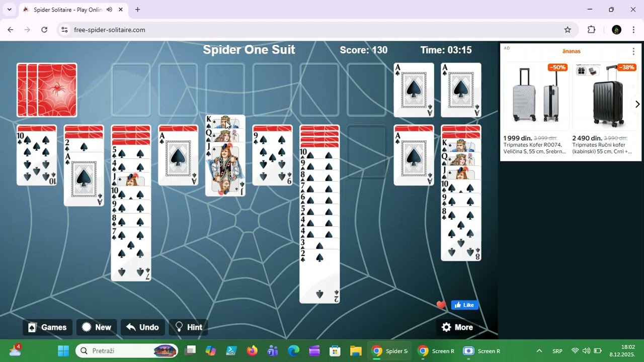Open Chrome three-dot menu
This screenshot has width=644, height=362.
pos(633,30)
